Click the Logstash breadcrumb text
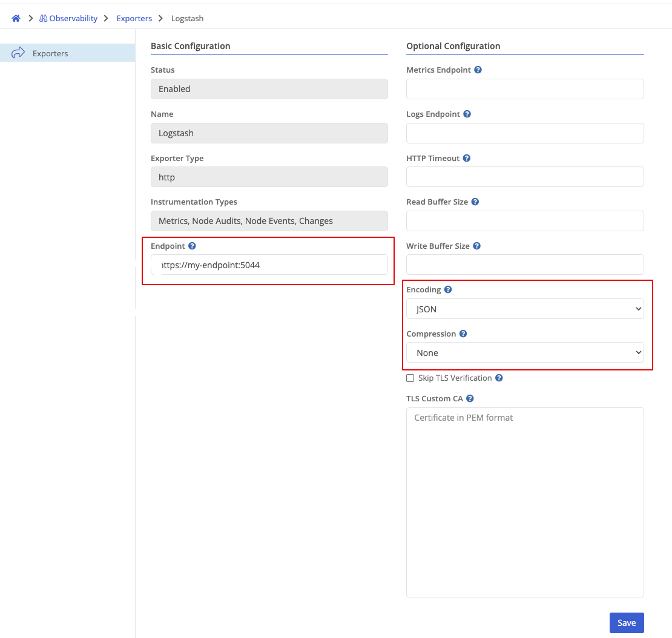 click(x=187, y=18)
